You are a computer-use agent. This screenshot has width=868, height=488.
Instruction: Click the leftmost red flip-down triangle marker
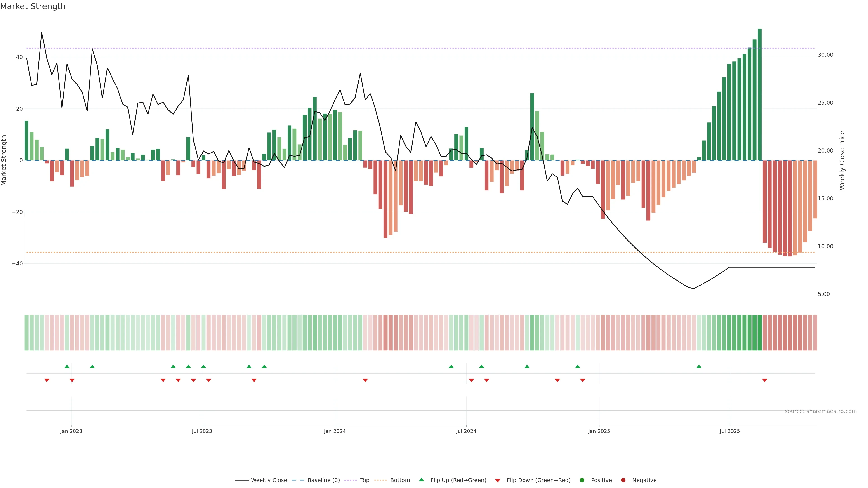click(x=47, y=380)
